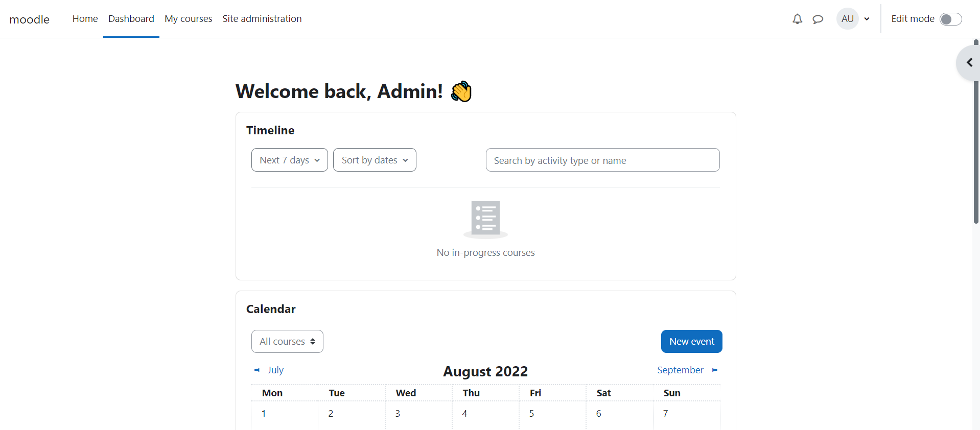Open the AU profile avatar menu

[x=847, y=19]
